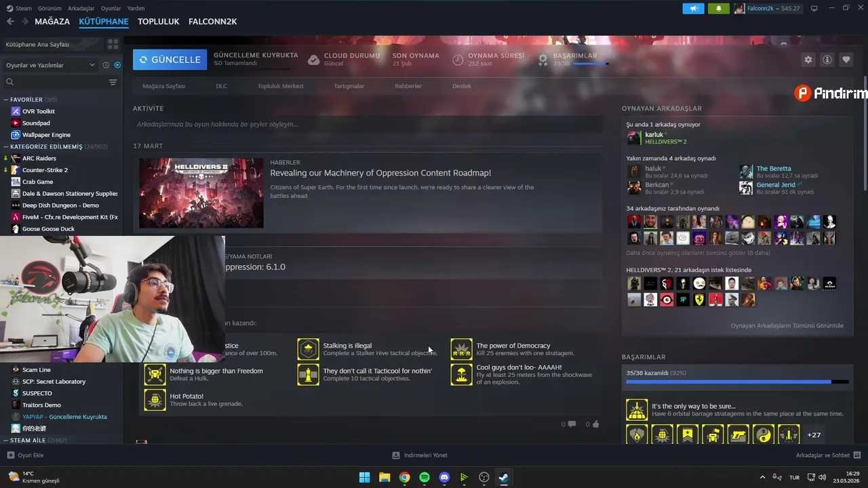The width and height of the screenshot is (868, 488).
Task: Go forward with the right arrow
Action: click(24, 22)
